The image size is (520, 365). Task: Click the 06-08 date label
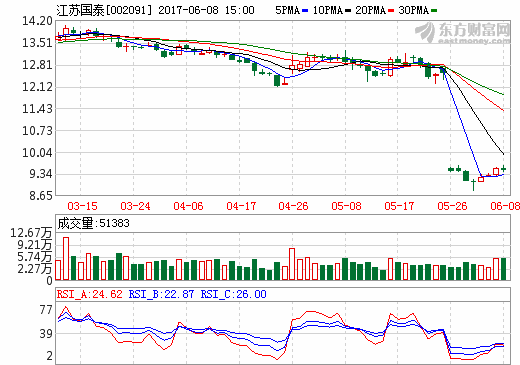tap(505, 206)
